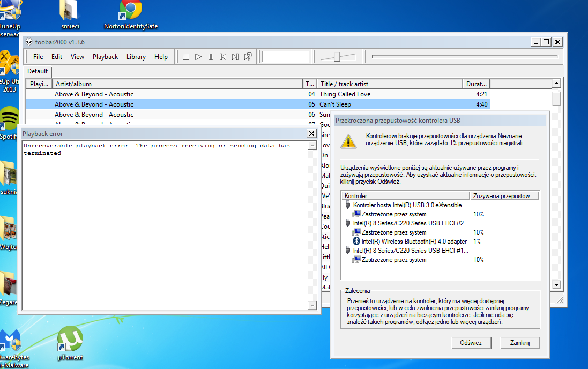Open the Library menu
This screenshot has height=369, width=588.
[136, 57]
